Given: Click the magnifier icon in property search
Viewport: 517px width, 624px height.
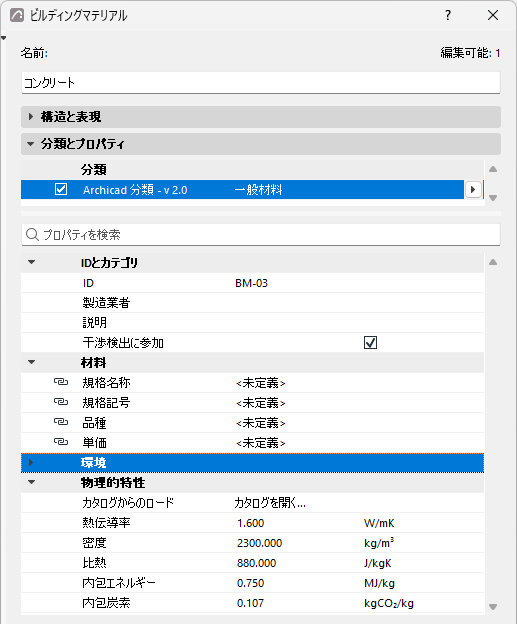Looking at the screenshot, I should click(32, 234).
